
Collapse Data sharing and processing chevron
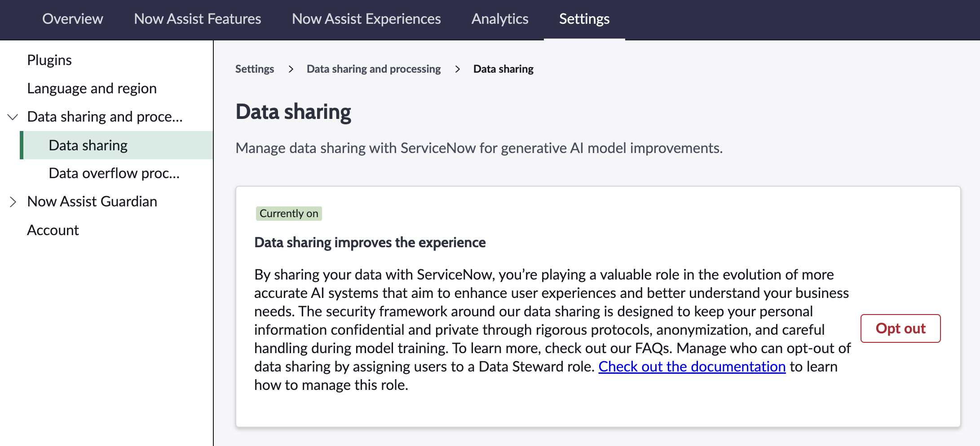13,117
